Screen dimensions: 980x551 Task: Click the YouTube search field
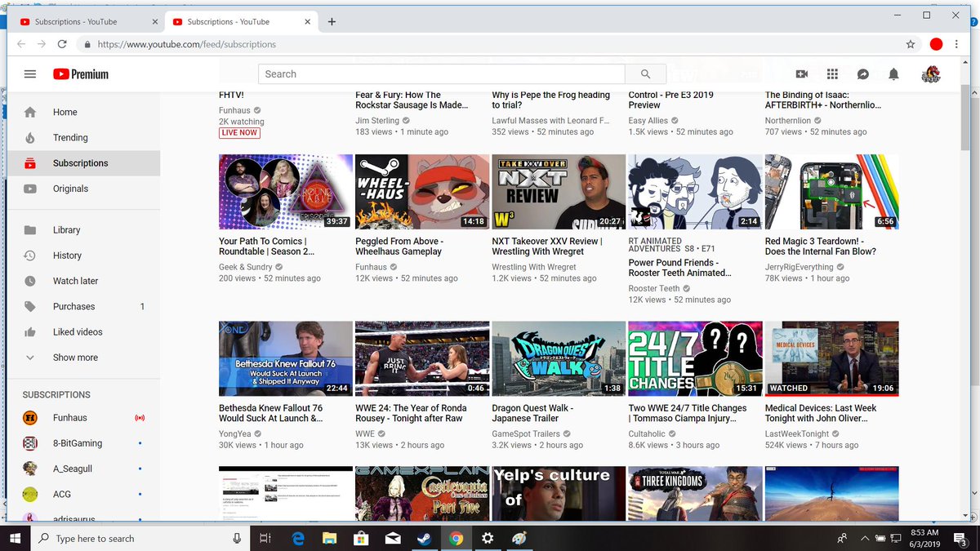click(x=442, y=74)
